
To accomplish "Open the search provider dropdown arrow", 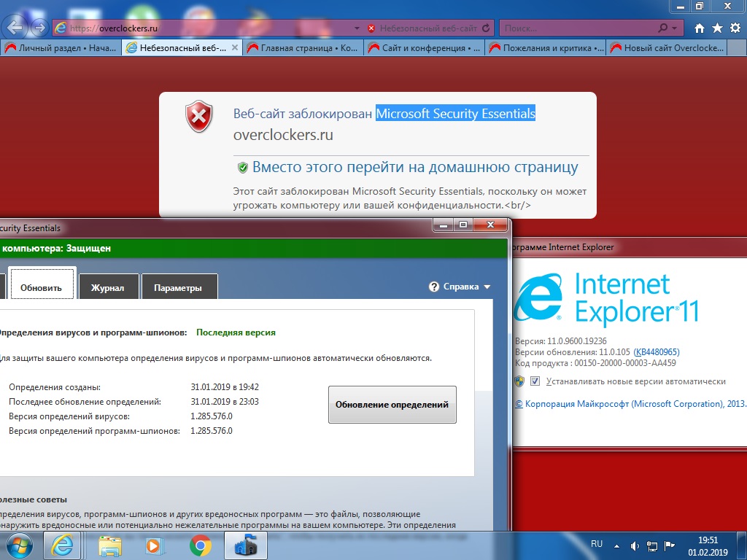I will tap(674, 28).
